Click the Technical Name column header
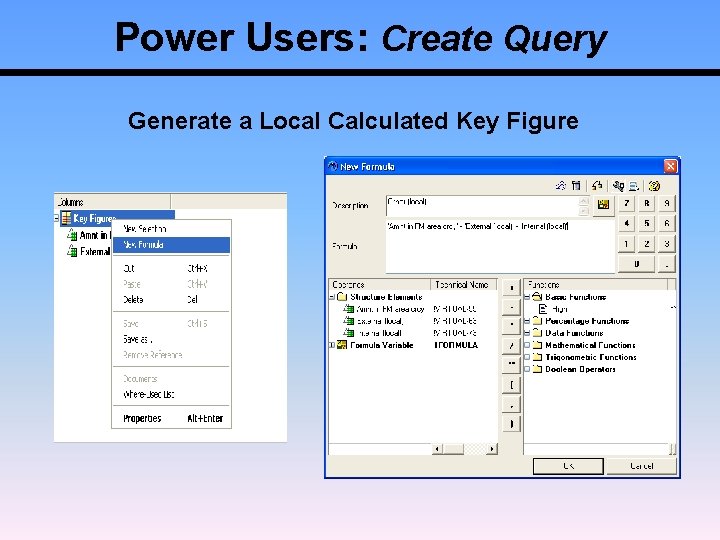This screenshot has width=720, height=540. [x=464, y=285]
